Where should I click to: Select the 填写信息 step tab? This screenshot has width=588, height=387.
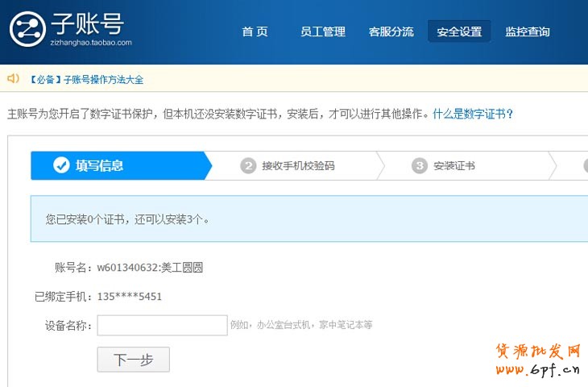pyautogui.click(x=121, y=165)
